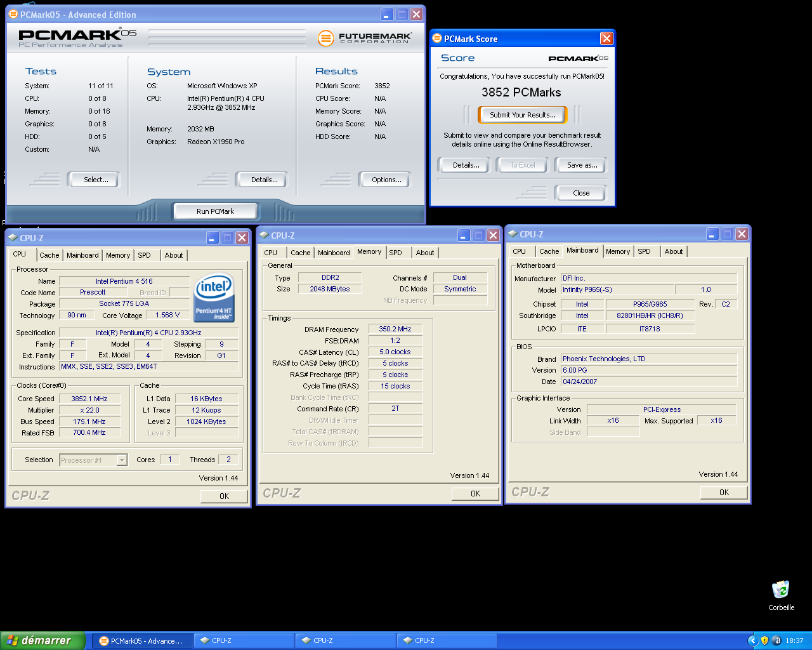Click the Command Rate 2T value
Viewport: 812px width, 650px height.
(x=395, y=409)
